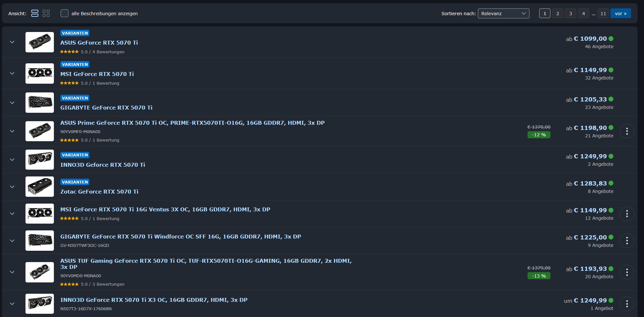Viewport: 644px width, 317px height.
Task: Expand the MSI Ventus 3X OC row
Action: [12, 214]
